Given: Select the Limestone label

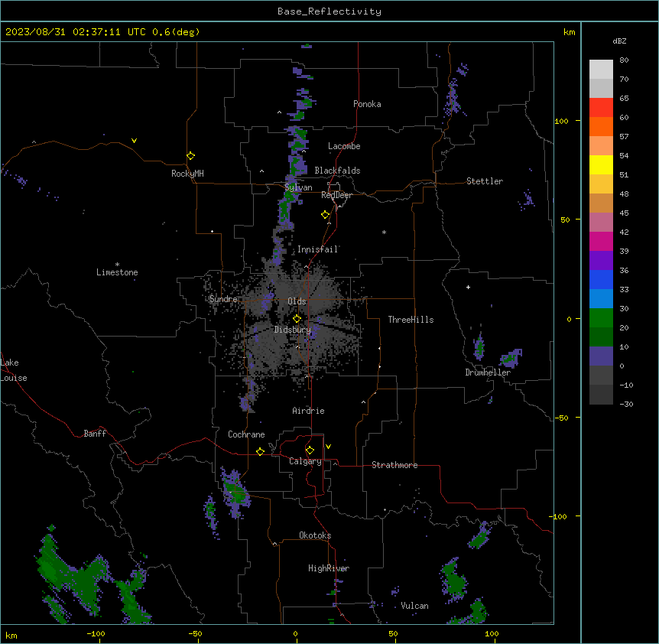Looking at the screenshot, I should 117,272.
